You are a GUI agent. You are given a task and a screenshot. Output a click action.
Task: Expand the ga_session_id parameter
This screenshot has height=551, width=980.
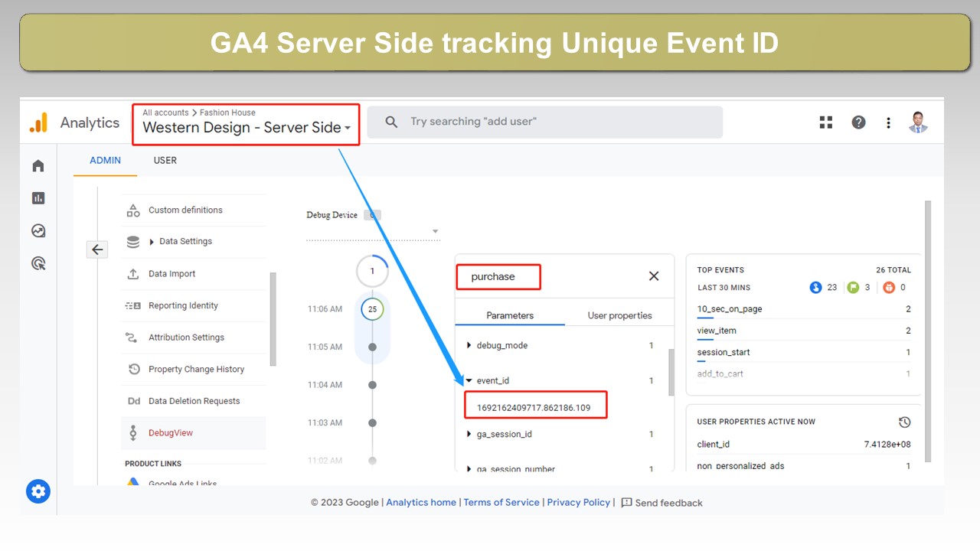pyautogui.click(x=469, y=435)
